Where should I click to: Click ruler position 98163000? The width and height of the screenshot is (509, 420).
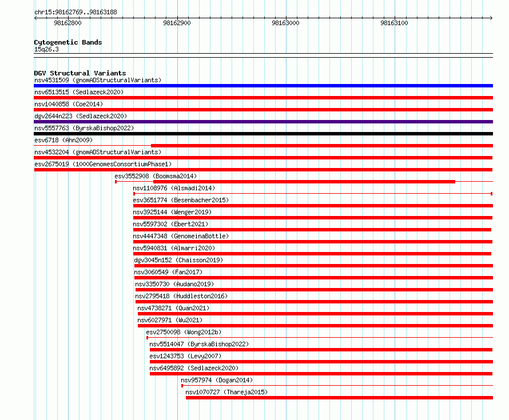pos(285,23)
